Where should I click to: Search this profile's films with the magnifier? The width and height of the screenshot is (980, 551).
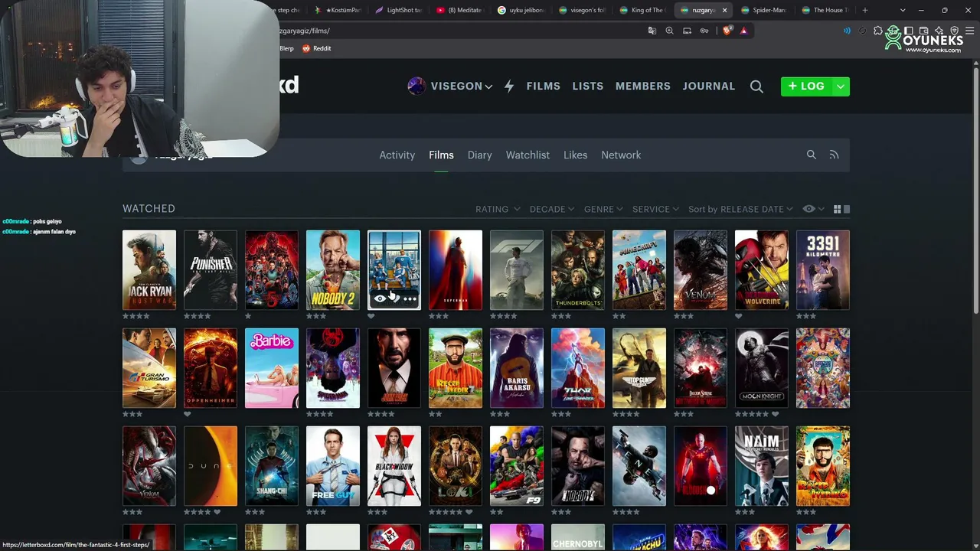click(x=812, y=155)
